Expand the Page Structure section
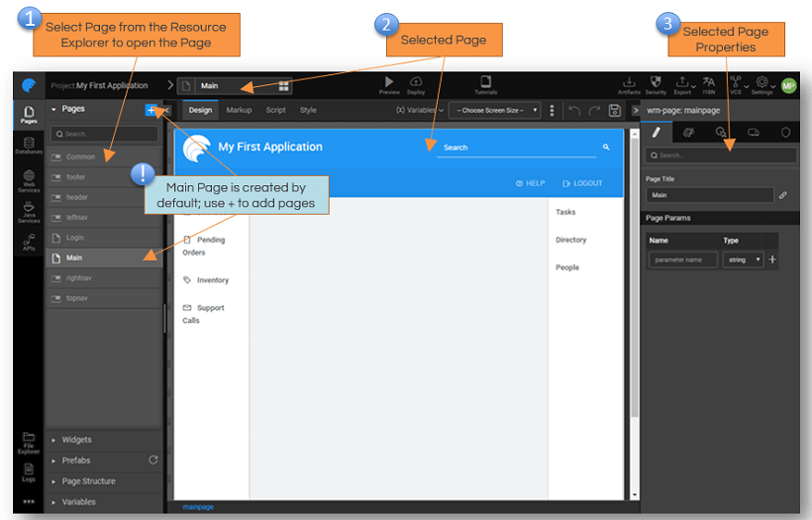This screenshot has height=520, width=812. click(88, 481)
